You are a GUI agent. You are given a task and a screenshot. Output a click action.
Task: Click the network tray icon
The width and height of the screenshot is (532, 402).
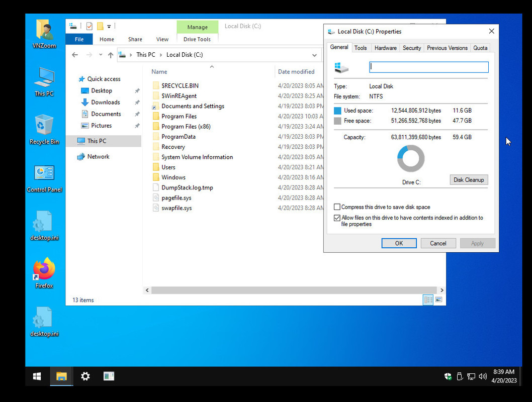click(471, 376)
